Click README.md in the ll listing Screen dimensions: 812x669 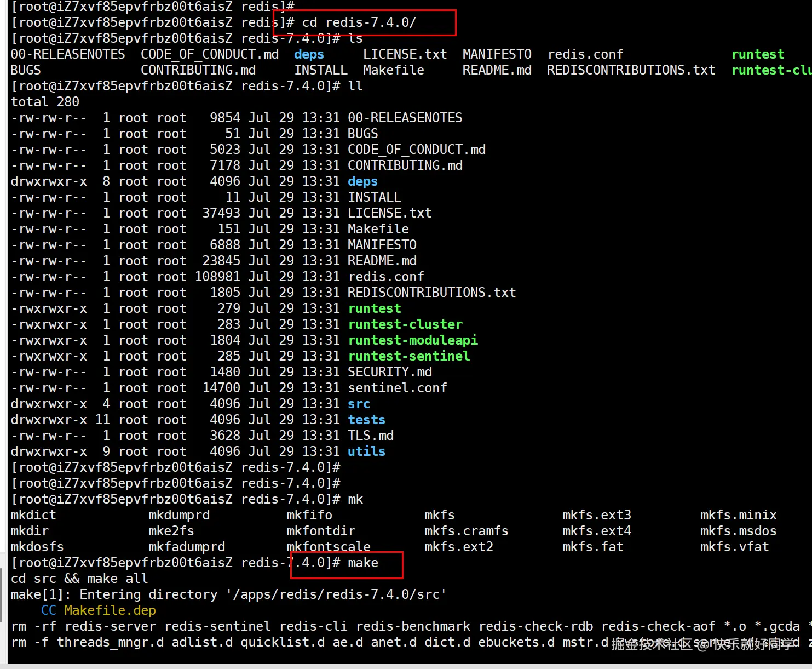click(x=382, y=261)
